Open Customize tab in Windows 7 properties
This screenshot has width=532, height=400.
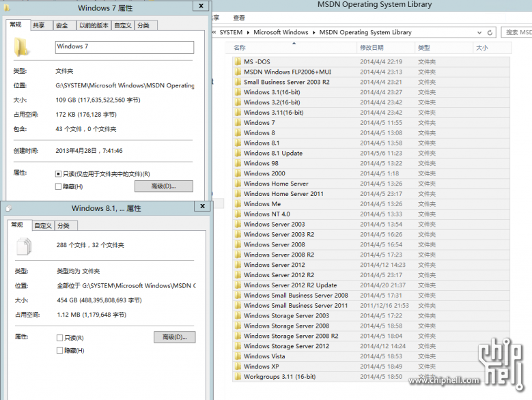click(x=123, y=25)
